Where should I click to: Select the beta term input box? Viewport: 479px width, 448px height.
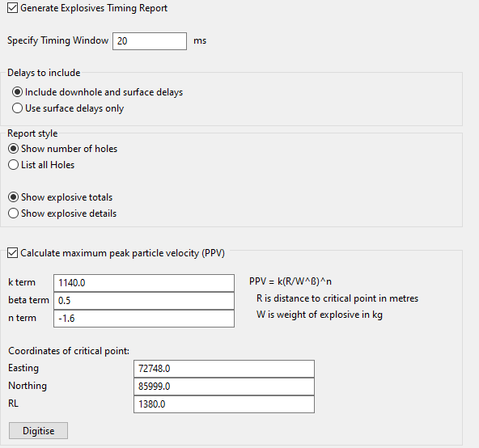click(x=144, y=301)
